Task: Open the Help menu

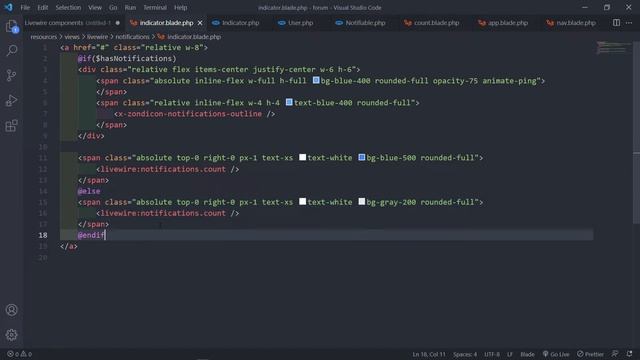Action: (x=180, y=7)
